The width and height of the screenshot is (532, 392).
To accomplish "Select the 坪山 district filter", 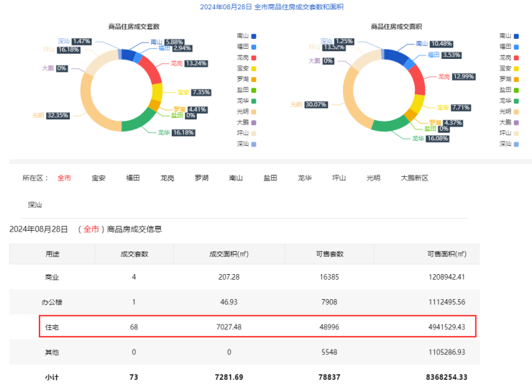I will tap(339, 178).
